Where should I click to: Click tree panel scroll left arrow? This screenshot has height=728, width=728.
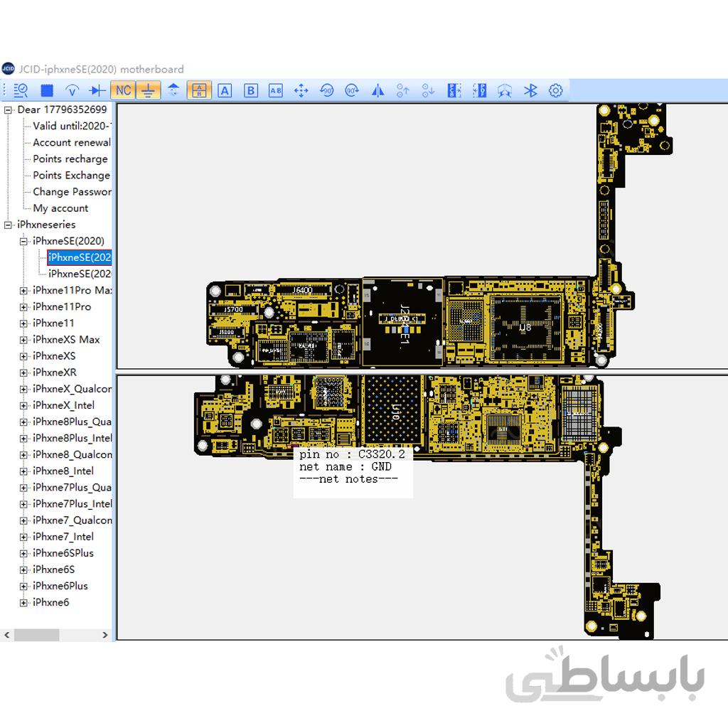click(x=7, y=635)
